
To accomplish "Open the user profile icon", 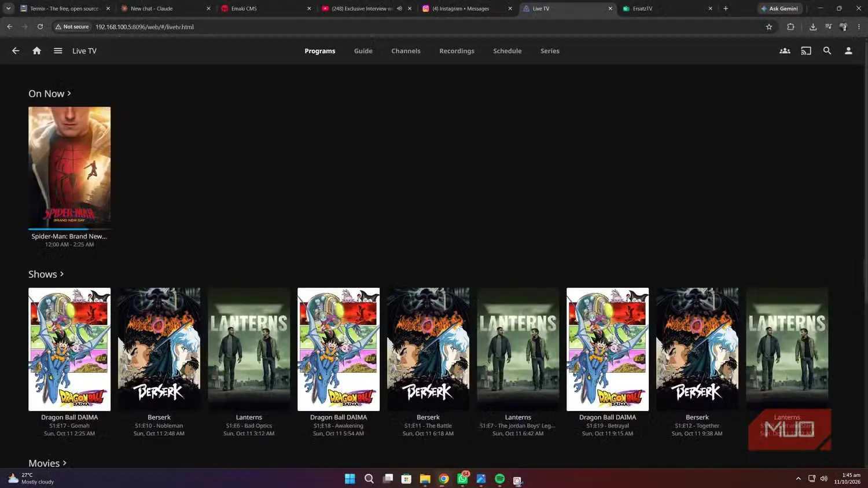I will click(848, 51).
